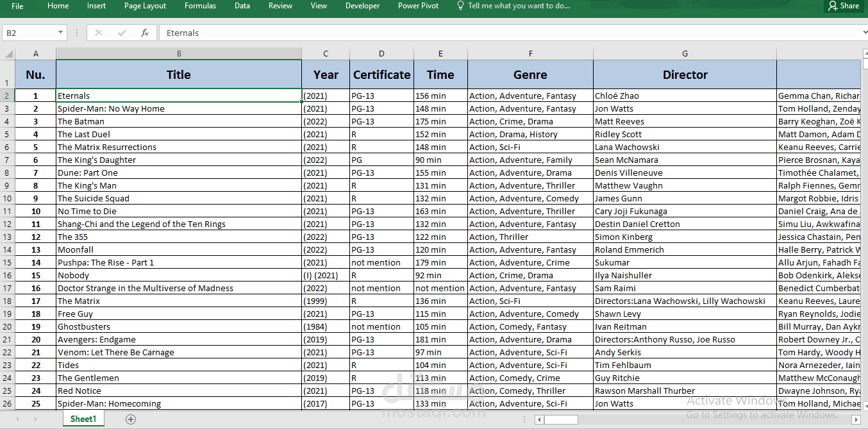868x429 pixels.
Task: Click the Cancel (X) formula bar icon
Action: [x=98, y=33]
